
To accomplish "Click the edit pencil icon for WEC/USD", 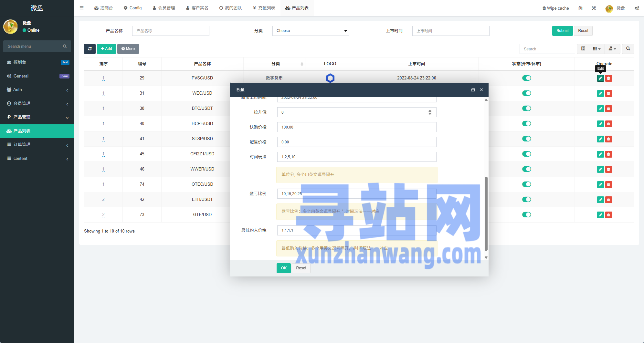I will [x=600, y=94].
